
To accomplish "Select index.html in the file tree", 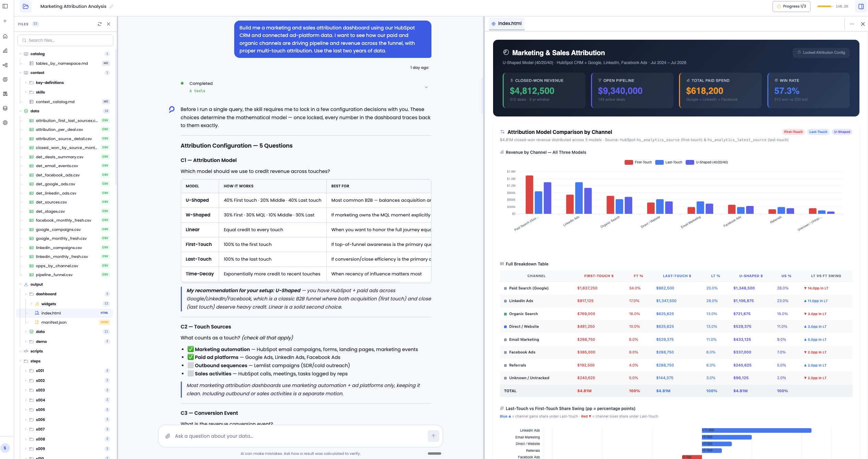I will click(x=64, y=313).
